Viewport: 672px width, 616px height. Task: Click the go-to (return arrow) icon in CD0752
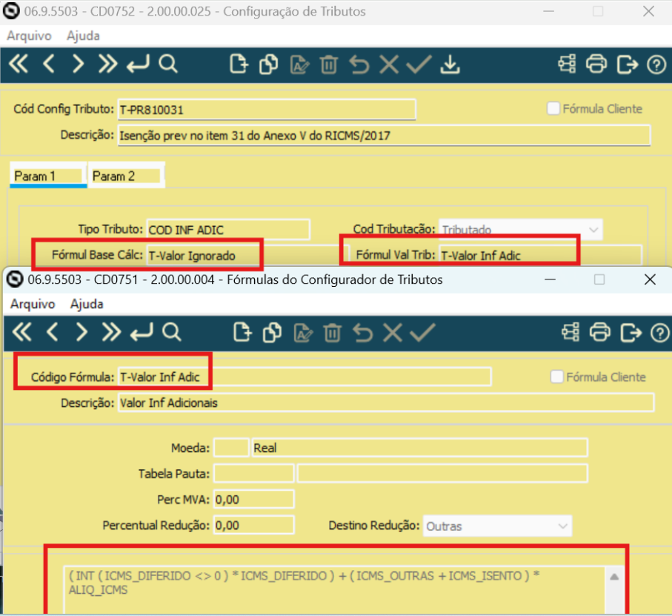(138, 64)
